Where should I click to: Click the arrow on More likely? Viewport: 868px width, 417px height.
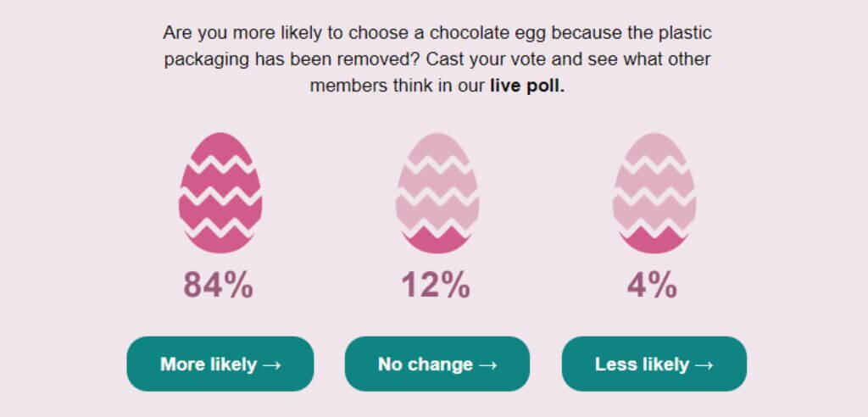(271, 365)
